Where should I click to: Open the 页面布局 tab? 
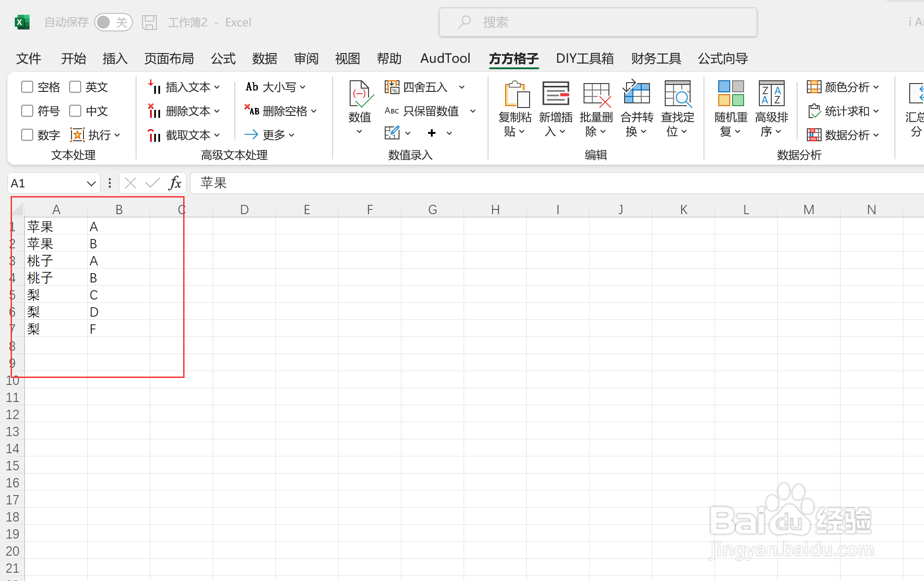[169, 59]
